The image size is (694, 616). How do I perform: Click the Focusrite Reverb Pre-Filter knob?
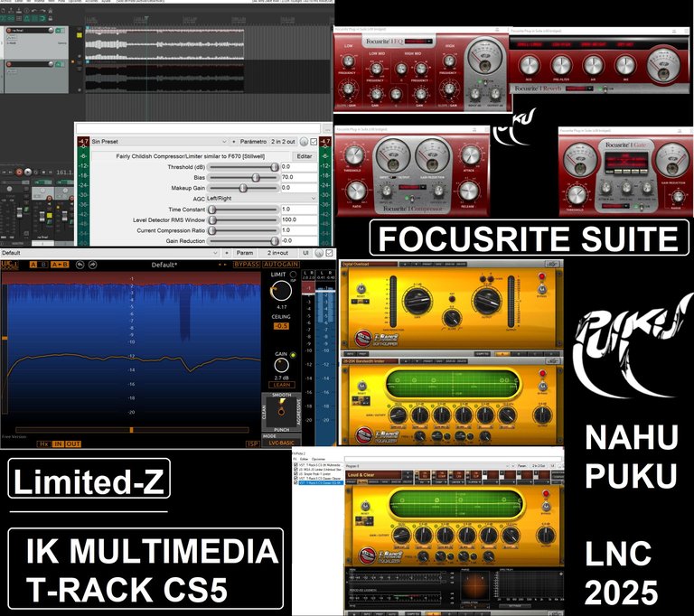coord(561,65)
